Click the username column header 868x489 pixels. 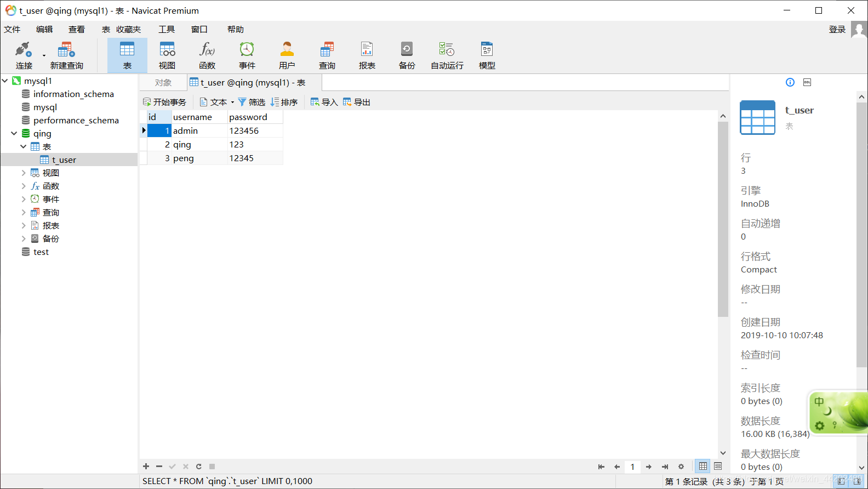pos(199,117)
